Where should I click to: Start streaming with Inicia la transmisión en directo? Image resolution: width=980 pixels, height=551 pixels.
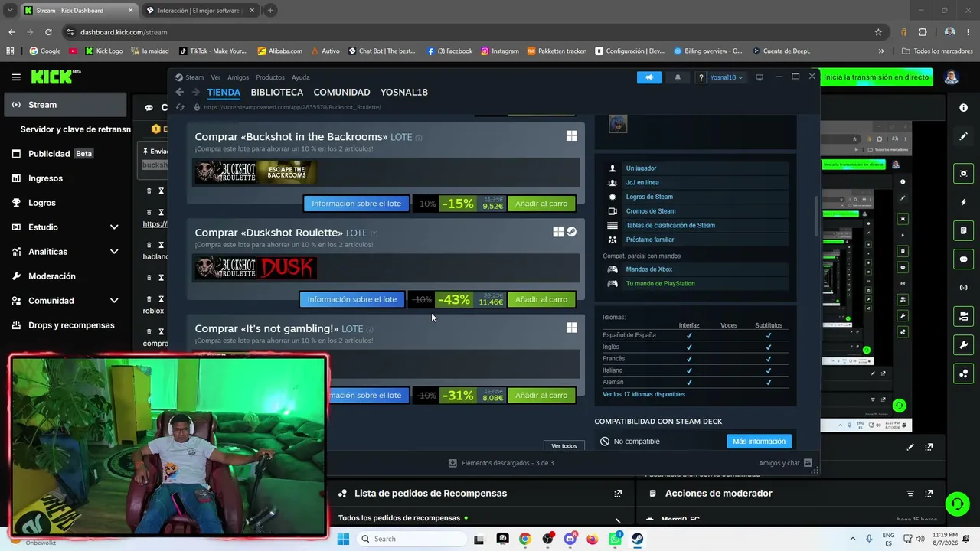click(x=877, y=77)
